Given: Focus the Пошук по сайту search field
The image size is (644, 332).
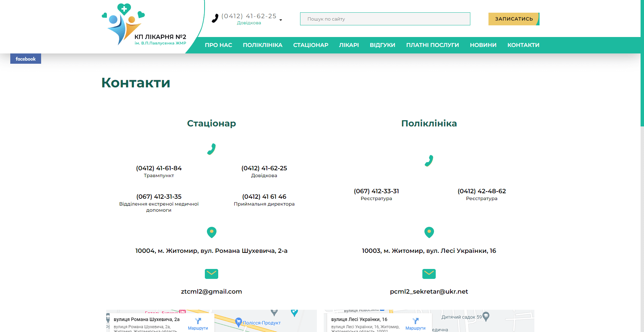Looking at the screenshot, I should pos(385,19).
